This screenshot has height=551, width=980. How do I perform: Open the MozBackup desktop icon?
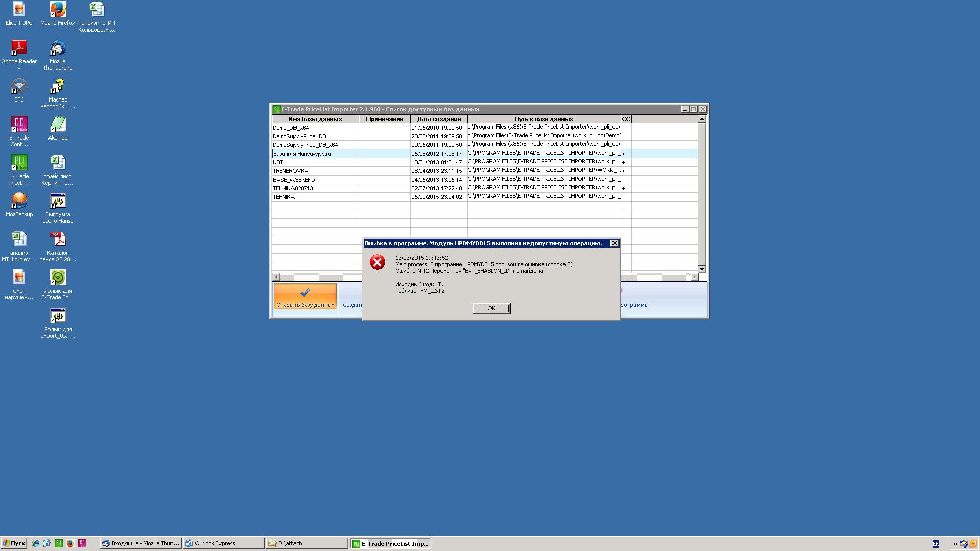19,205
